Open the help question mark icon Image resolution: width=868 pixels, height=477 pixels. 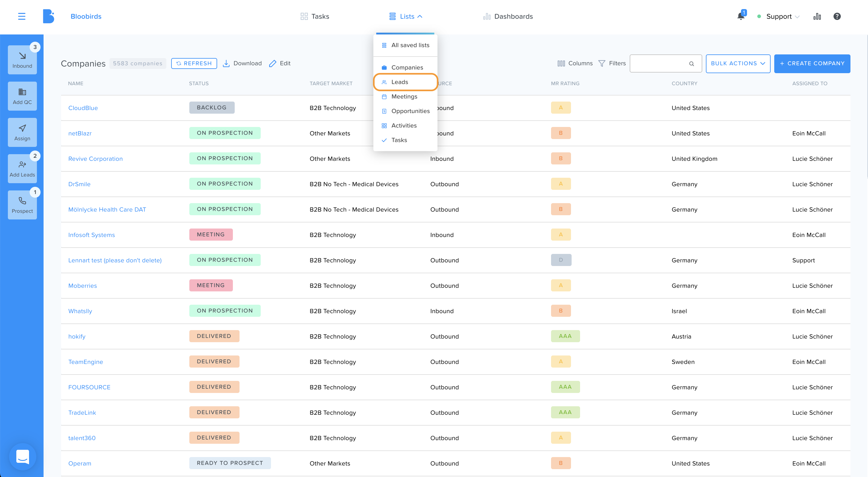tap(837, 16)
